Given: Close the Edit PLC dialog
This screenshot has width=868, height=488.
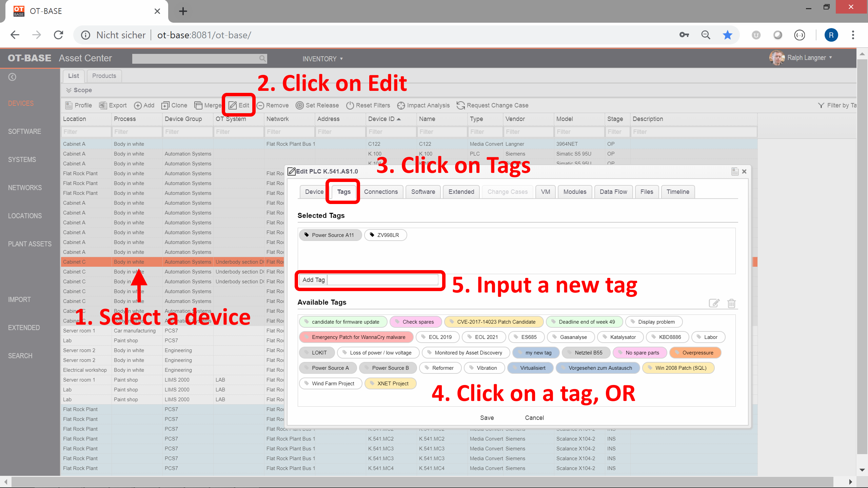Looking at the screenshot, I should (x=744, y=171).
